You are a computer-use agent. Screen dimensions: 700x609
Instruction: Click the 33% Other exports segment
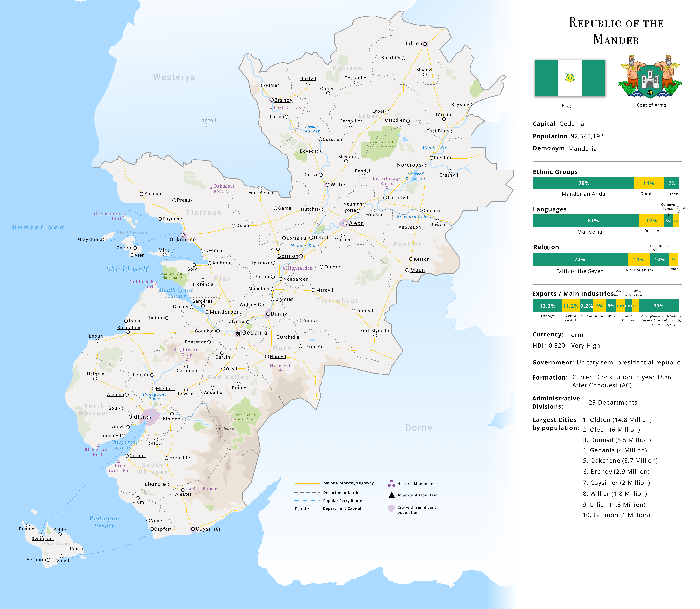[x=659, y=306]
